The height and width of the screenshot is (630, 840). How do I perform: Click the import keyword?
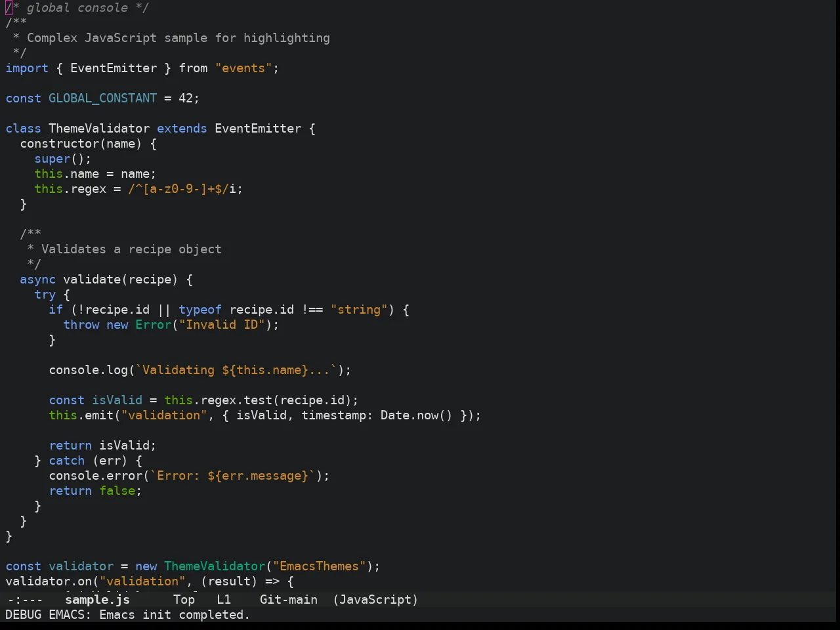click(x=27, y=68)
